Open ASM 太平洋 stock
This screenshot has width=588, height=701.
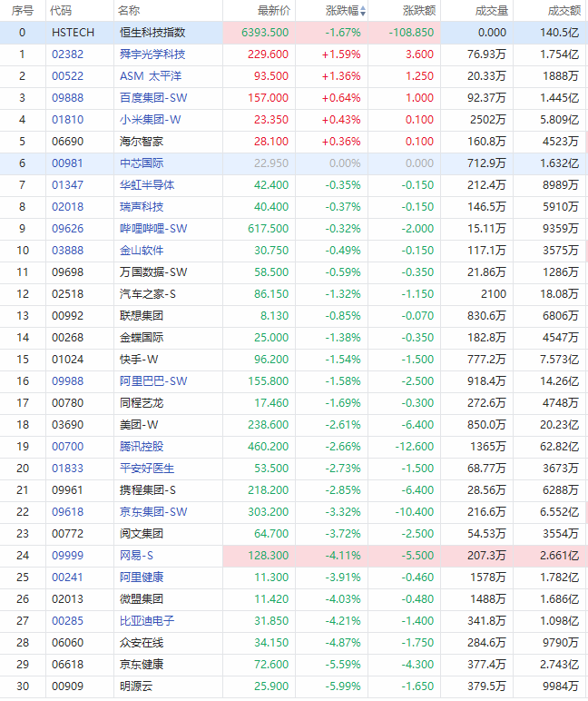151,76
